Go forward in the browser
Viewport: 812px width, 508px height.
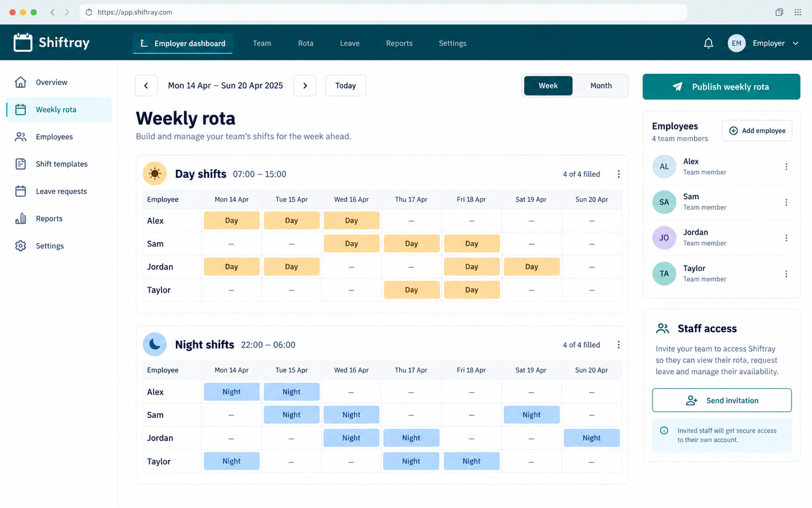67,12
